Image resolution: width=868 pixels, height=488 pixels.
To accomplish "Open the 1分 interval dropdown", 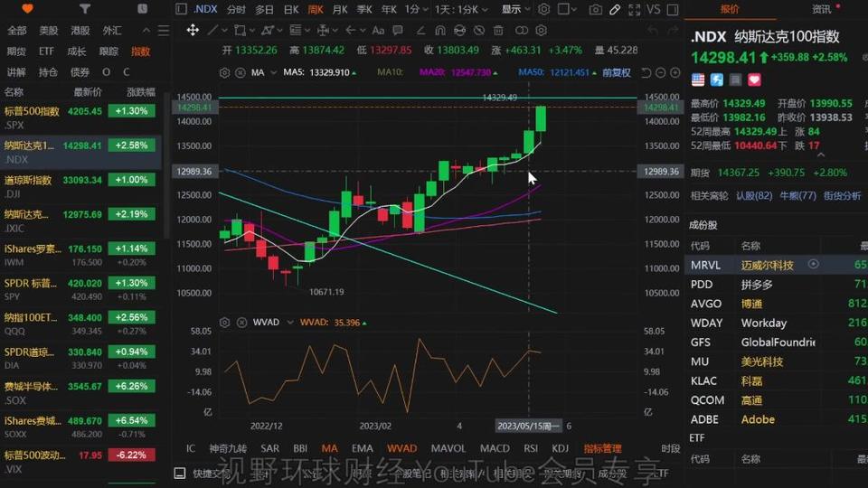I will click(416, 9).
